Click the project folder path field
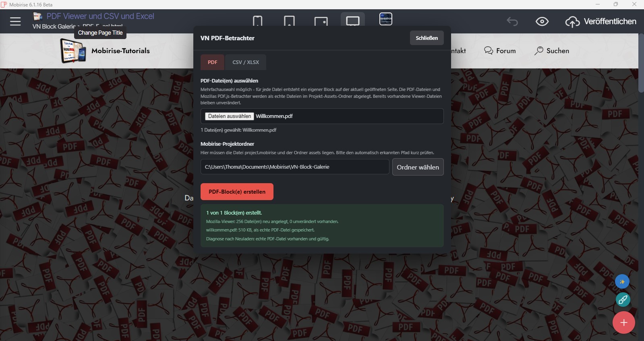Viewport: 644px width, 341px height. [295, 167]
